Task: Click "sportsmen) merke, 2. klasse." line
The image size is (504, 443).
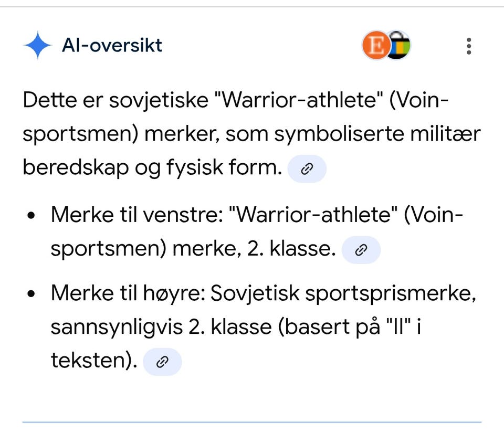Action: tap(193, 248)
